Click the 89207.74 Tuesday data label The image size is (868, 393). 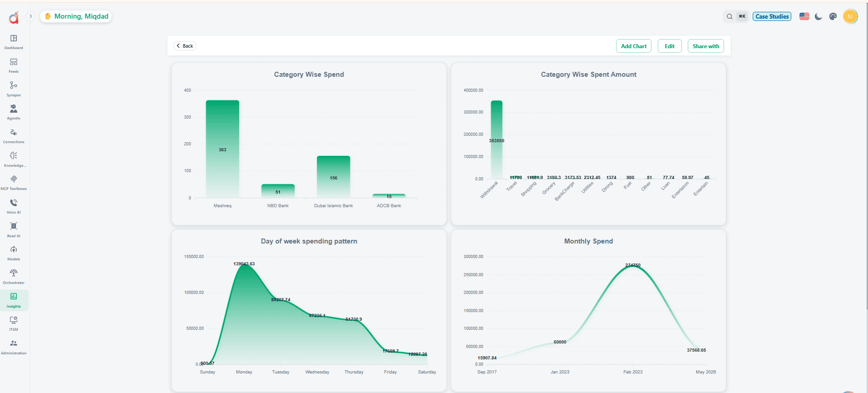click(281, 300)
